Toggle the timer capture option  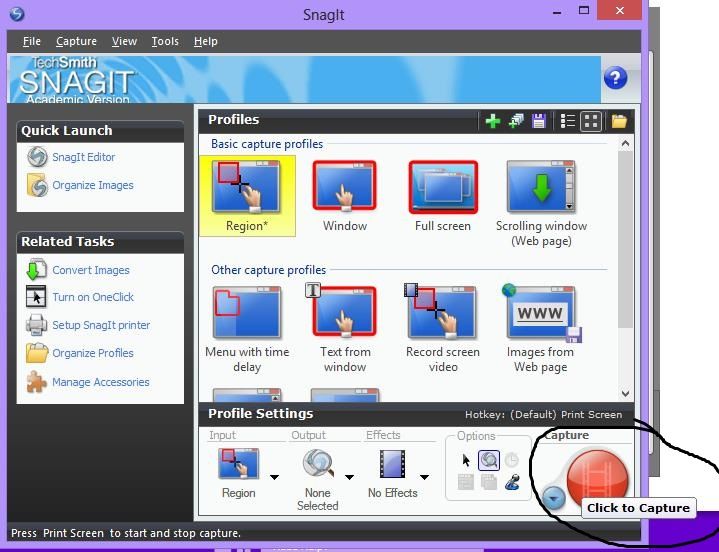click(511, 460)
